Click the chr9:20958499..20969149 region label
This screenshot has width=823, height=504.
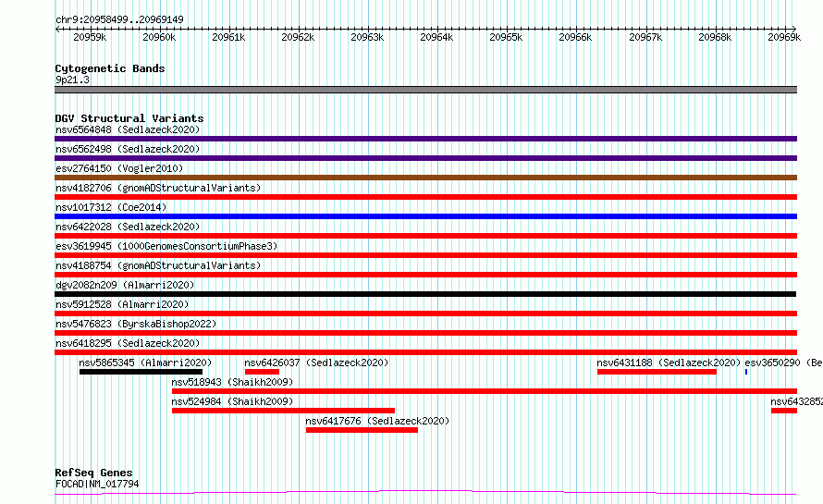pyautogui.click(x=119, y=19)
